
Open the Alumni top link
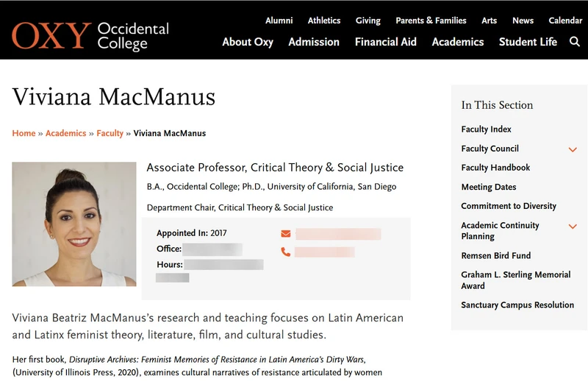279,21
